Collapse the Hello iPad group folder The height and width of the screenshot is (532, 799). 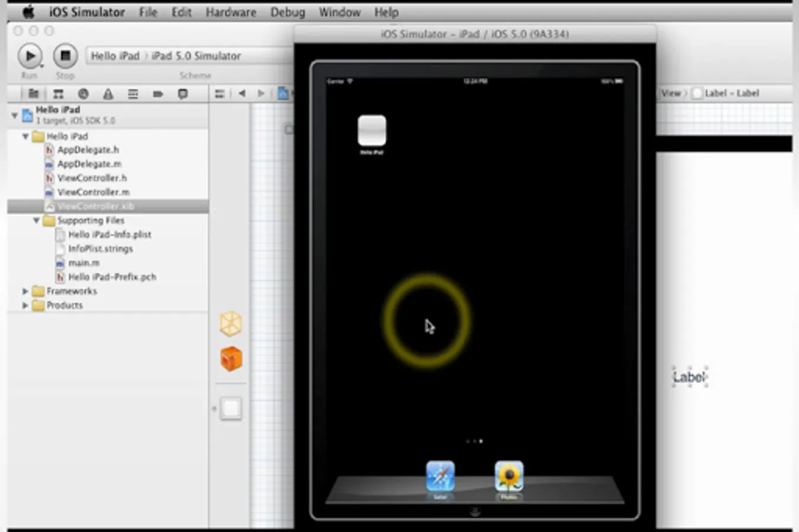point(25,137)
